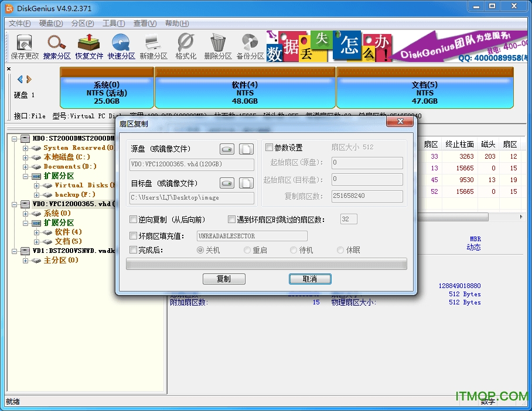Click the 恢复文件 file recovery icon
Screen dimensions: 532x411
point(89,46)
